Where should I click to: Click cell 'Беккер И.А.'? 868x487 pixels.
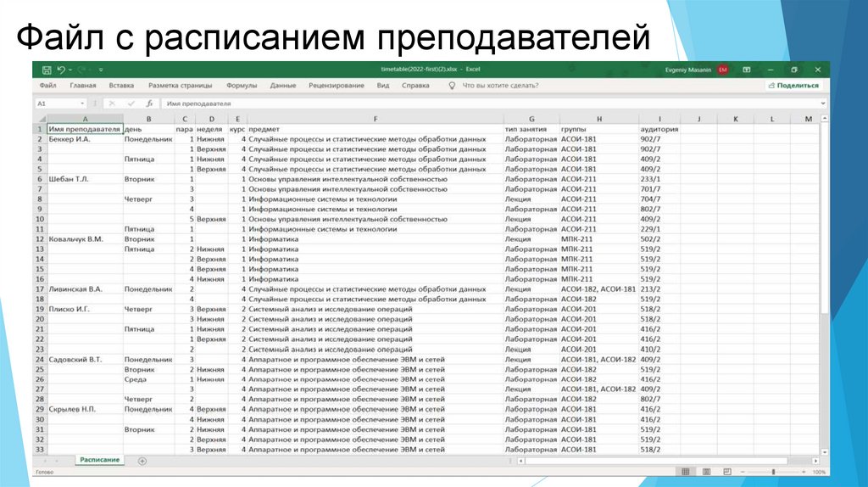[86, 139]
